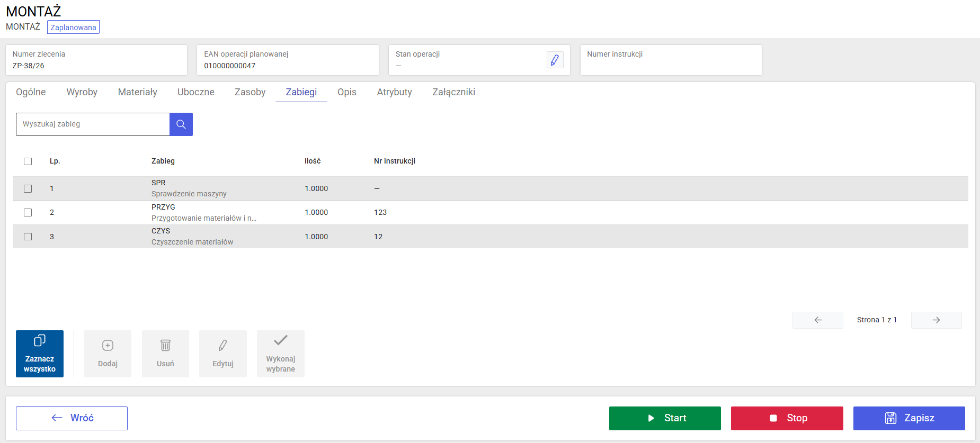Screen dimensions: 980x443
Task: Open the Zasoby tab
Action: (x=250, y=92)
